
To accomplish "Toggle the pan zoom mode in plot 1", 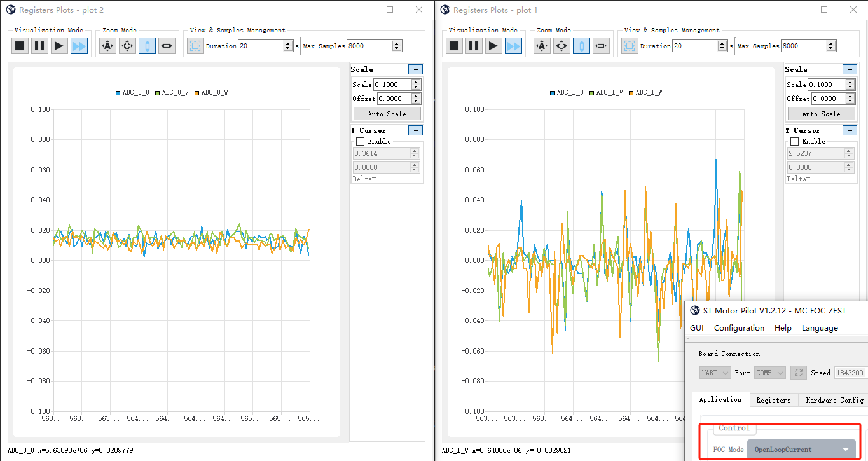I will pos(561,45).
